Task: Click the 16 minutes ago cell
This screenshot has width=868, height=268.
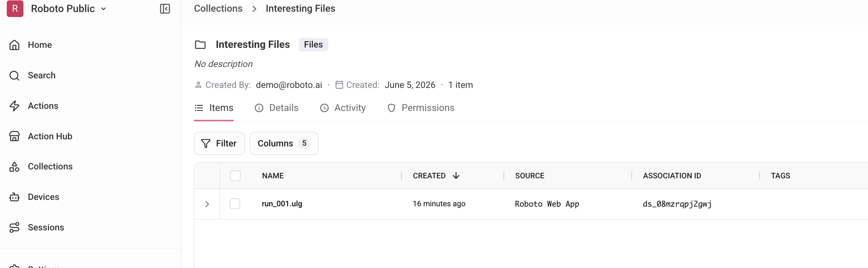Action: [439, 204]
